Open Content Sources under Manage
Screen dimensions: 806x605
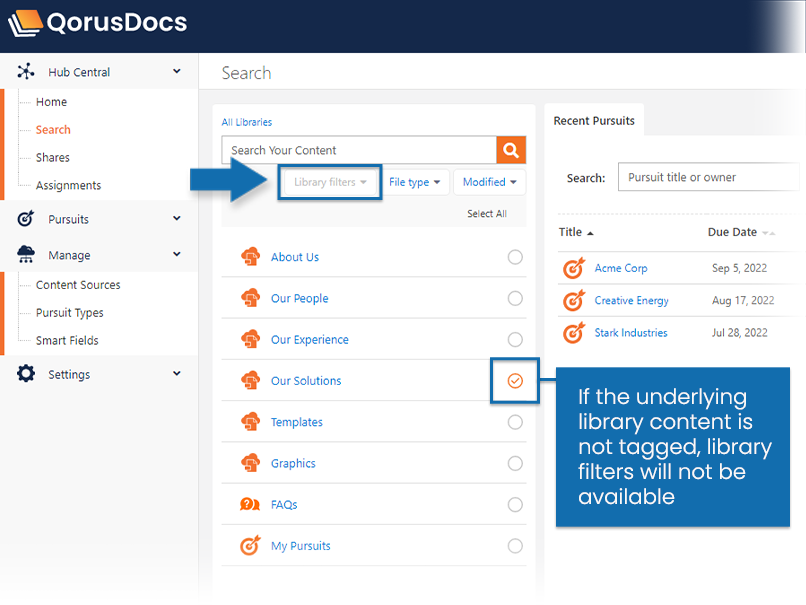78,285
